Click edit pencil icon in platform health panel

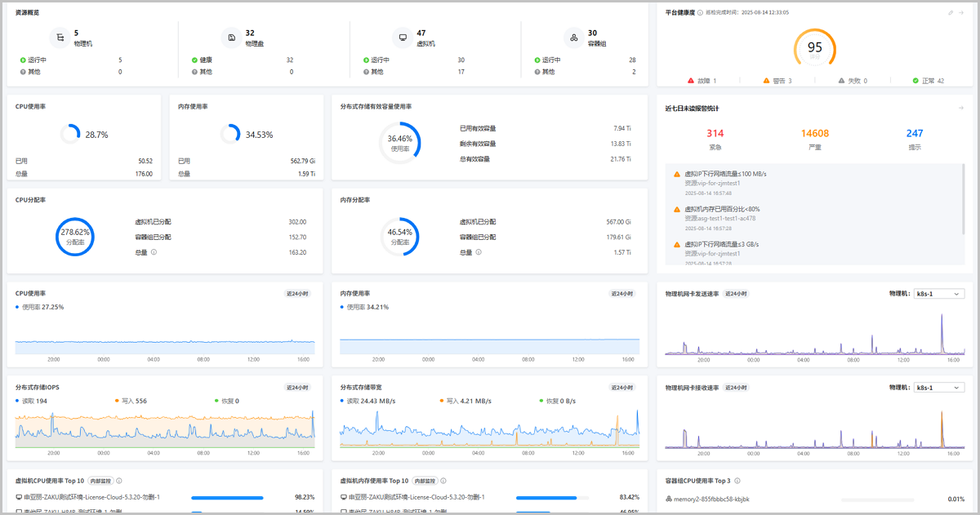(x=951, y=13)
